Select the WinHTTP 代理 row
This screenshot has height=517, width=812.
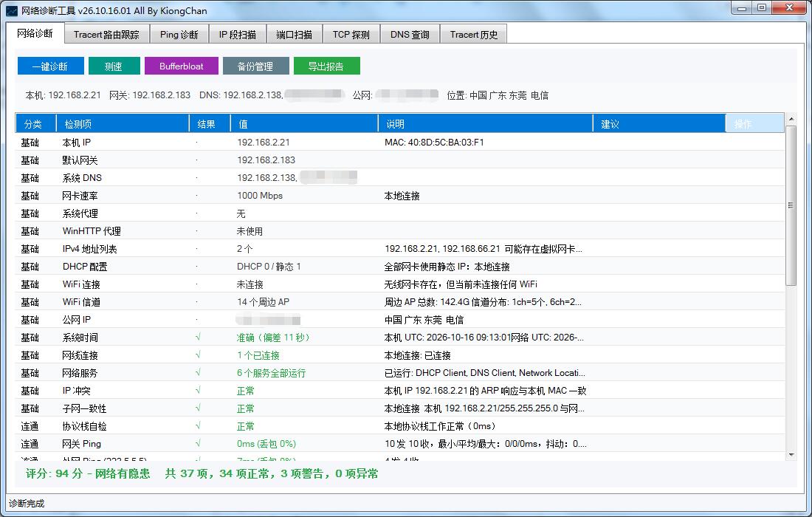(400, 231)
